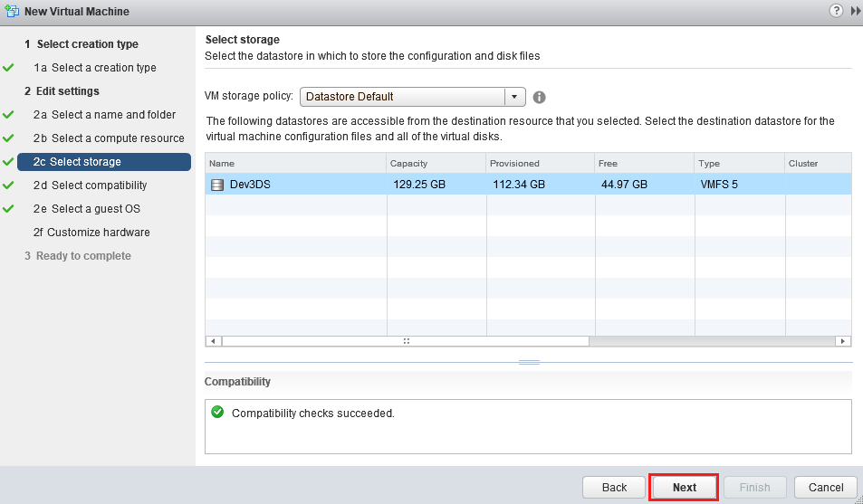Screen dimensions: 863x504
Task: Sort by the Capacity column header
Action: 436,164
